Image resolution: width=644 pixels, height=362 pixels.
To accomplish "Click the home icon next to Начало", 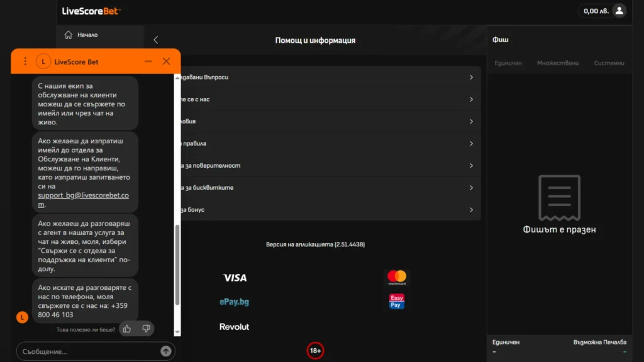I will (x=68, y=35).
